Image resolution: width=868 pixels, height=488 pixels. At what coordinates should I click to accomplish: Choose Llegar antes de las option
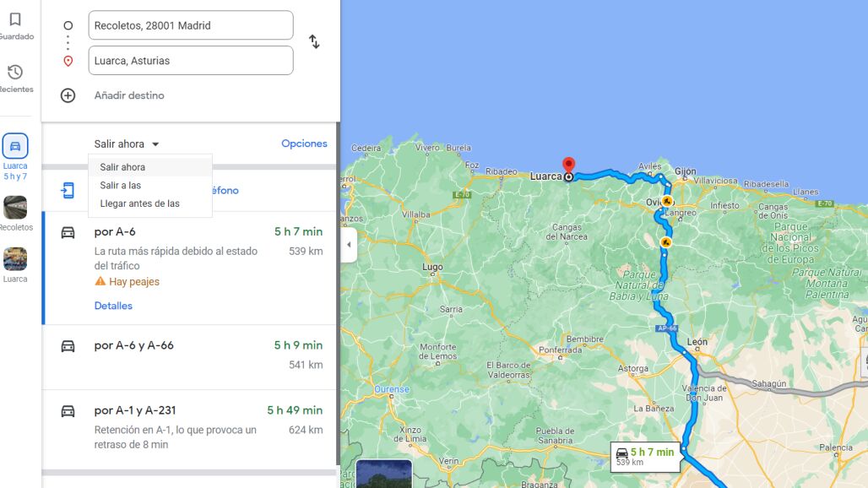(x=139, y=203)
